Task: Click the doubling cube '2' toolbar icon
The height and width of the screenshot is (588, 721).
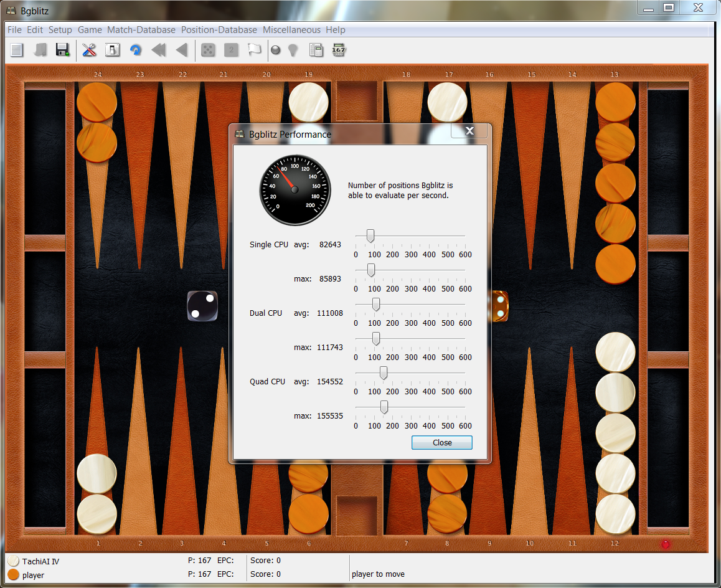Action: coord(231,50)
